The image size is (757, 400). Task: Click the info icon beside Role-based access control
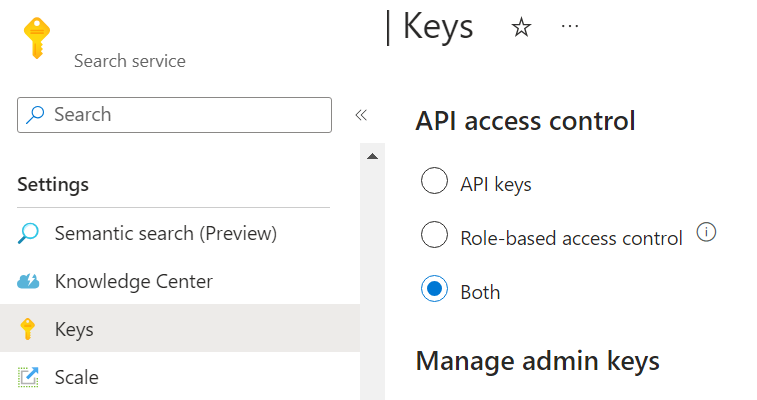706,232
